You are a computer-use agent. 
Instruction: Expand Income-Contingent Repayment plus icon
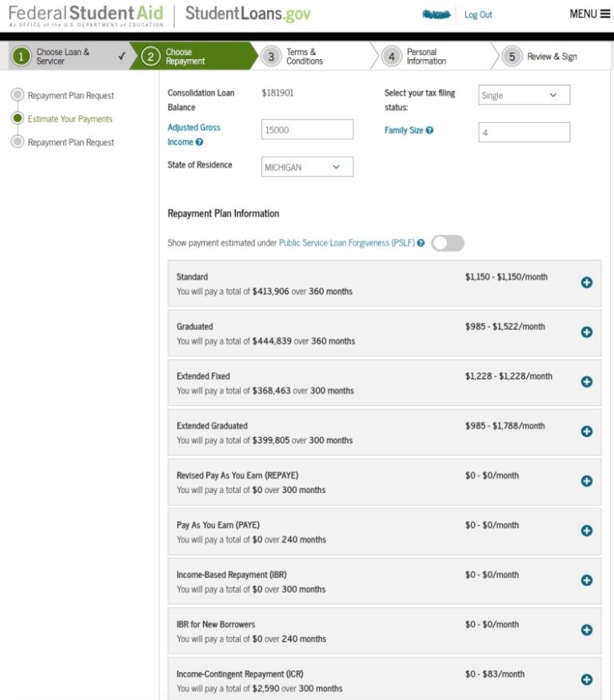[x=586, y=679]
